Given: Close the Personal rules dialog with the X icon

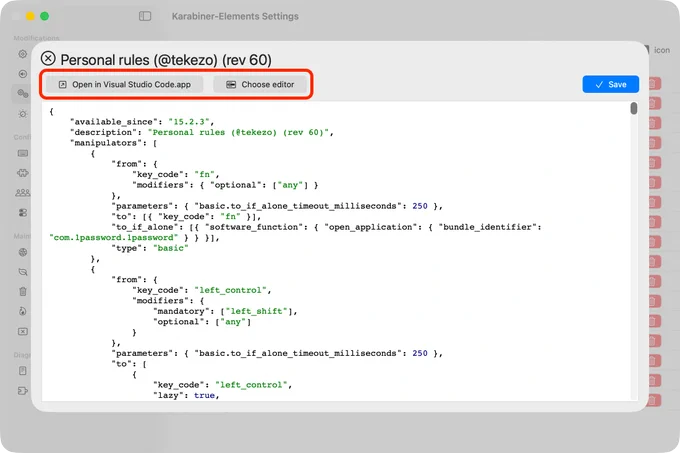Looking at the screenshot, I should point(48,58).
